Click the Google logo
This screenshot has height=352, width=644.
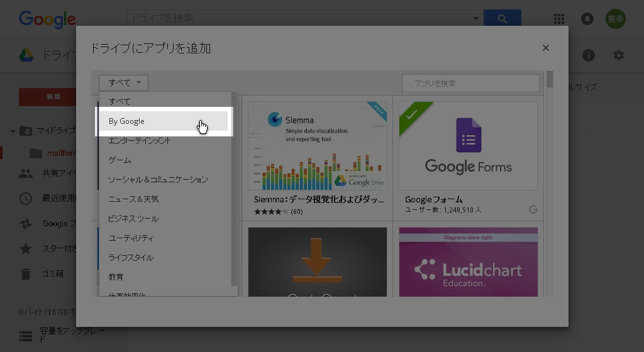tap(47, 19)
